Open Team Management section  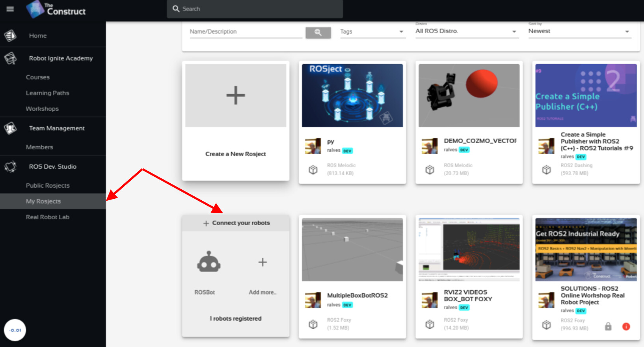(x=57, y=128)
